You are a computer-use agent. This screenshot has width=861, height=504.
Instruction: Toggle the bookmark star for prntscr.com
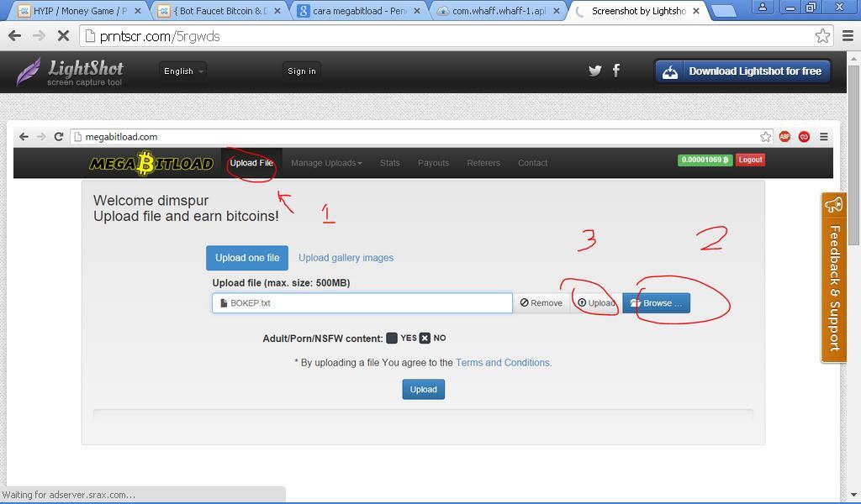tap(822, 36)
